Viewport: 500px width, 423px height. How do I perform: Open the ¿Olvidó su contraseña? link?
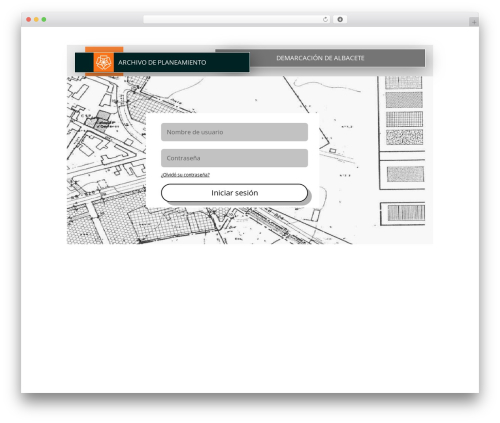(x=185, y=175)
